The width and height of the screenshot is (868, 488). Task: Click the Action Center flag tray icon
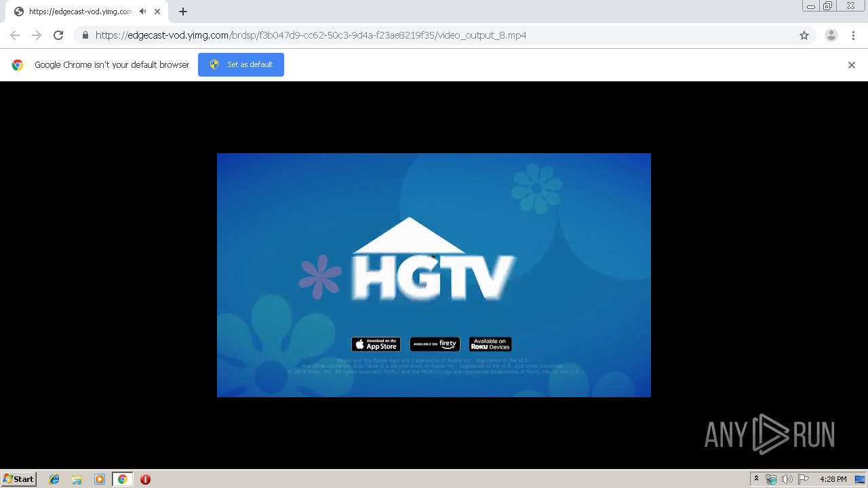pos(804,479)
